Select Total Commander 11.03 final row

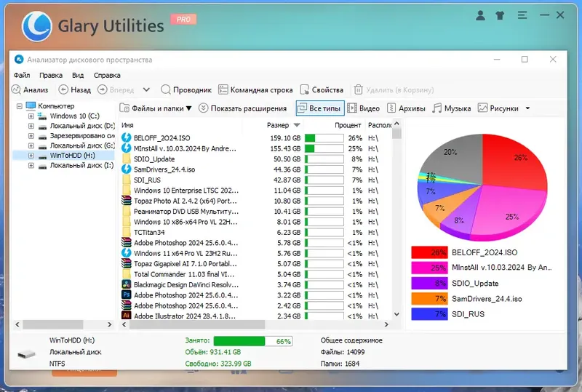(x=255, y=274)
